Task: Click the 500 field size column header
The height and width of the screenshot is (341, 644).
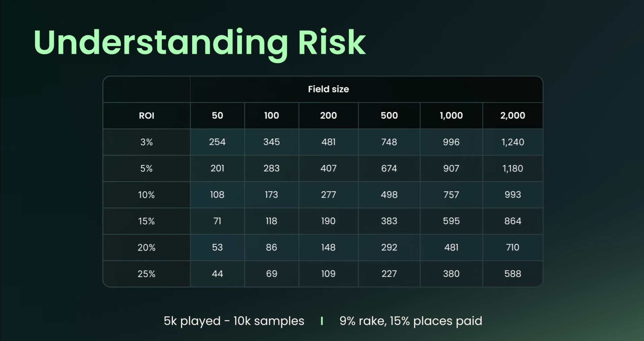Action: (389, 116)
